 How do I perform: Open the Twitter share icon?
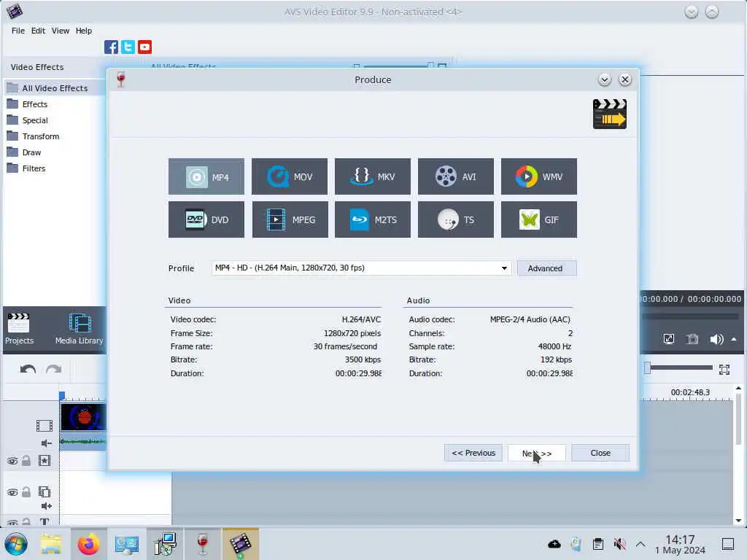pos(128,47)
